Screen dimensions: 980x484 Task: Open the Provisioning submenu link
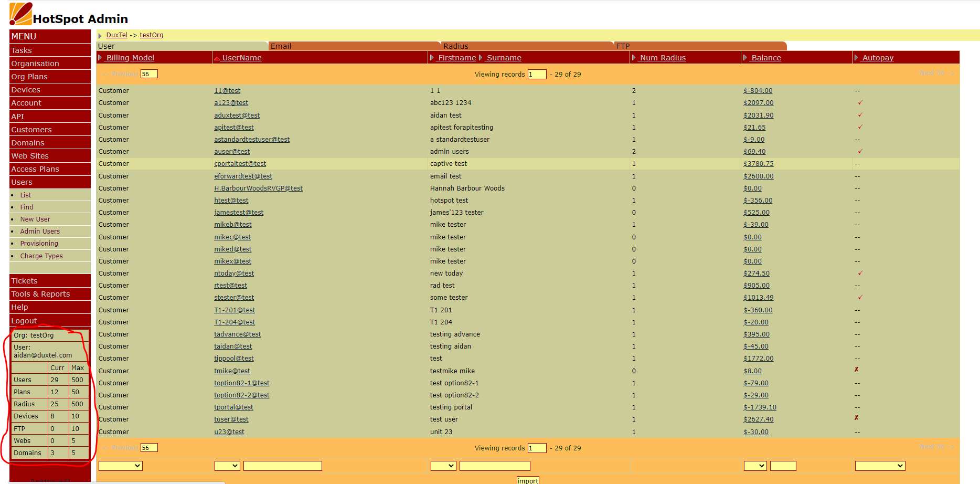[x=39, y=244]
